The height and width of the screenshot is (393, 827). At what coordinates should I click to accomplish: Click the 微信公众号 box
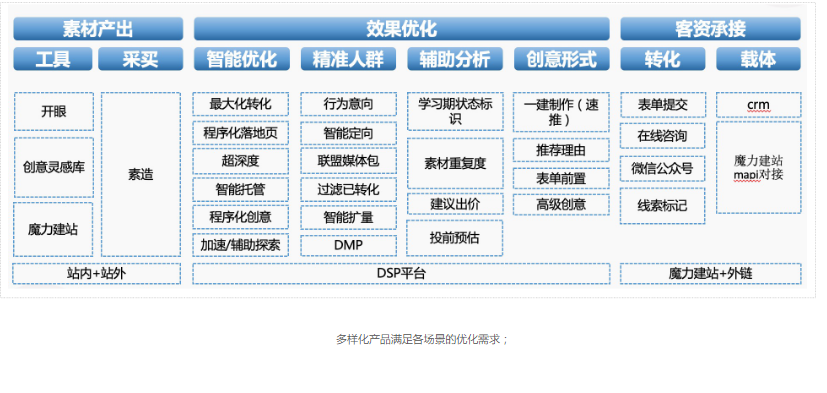pos(662,169)
